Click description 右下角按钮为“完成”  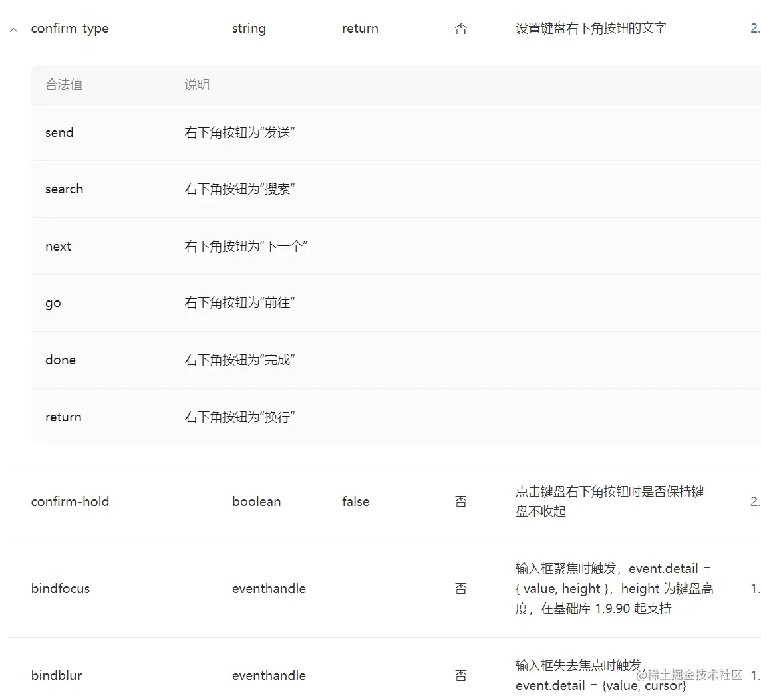click(x=239, y=360)
